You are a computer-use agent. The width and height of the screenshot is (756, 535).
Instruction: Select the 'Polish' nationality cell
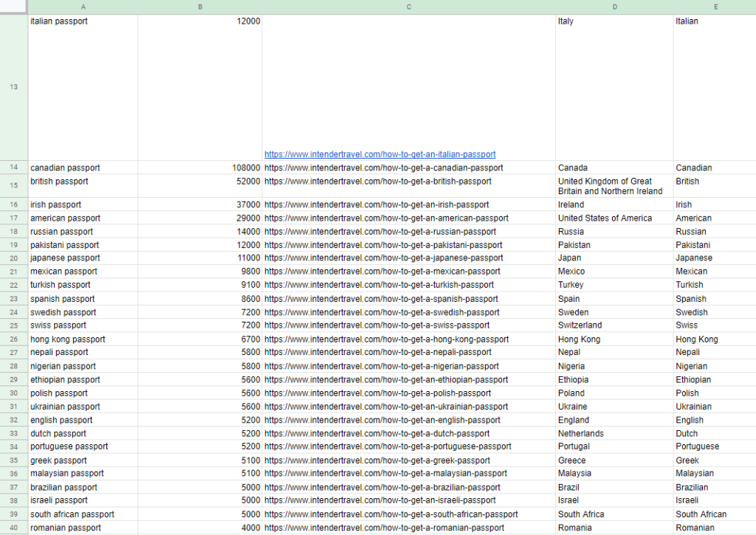[x=715, y=393]
